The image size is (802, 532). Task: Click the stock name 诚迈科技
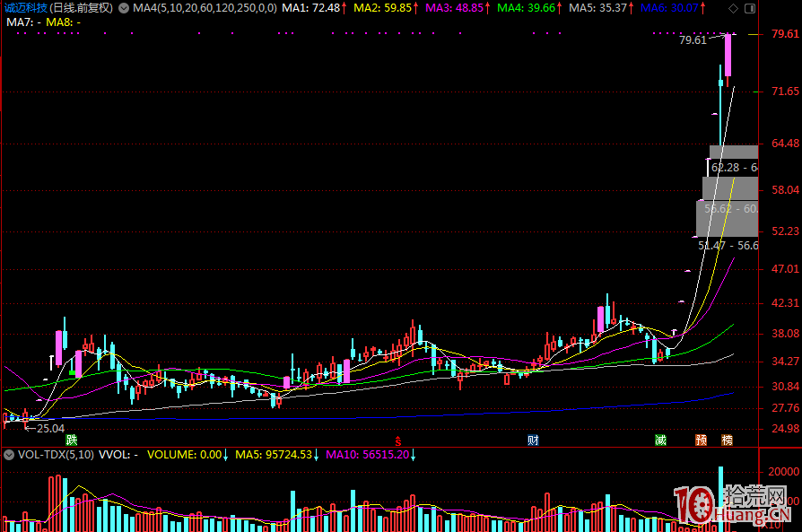(x=26, y=8)
